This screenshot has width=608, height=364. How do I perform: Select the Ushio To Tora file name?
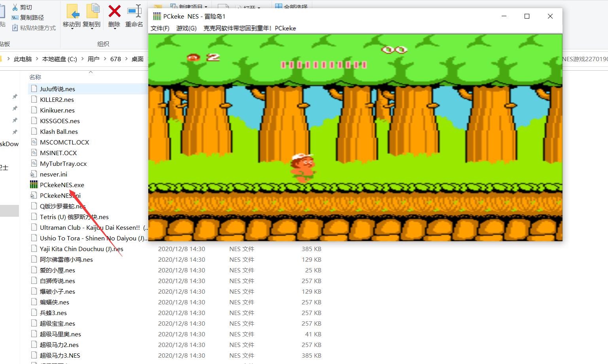(x=94, y=238)
